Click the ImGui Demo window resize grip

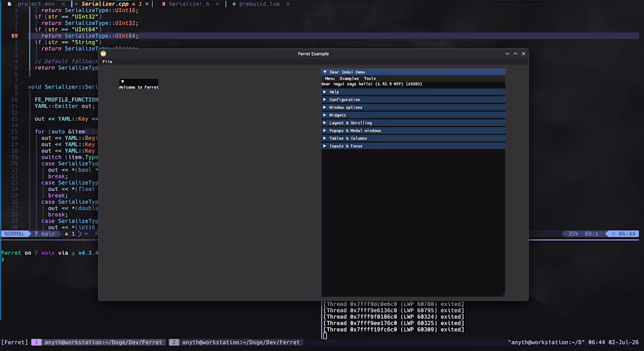tap(503, 294)
